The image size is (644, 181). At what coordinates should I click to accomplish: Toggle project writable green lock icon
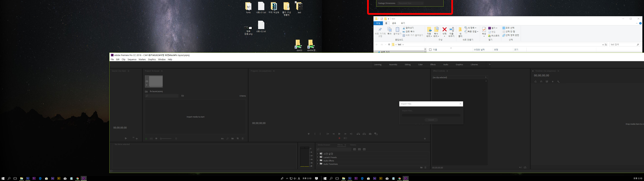pos(146,138)
